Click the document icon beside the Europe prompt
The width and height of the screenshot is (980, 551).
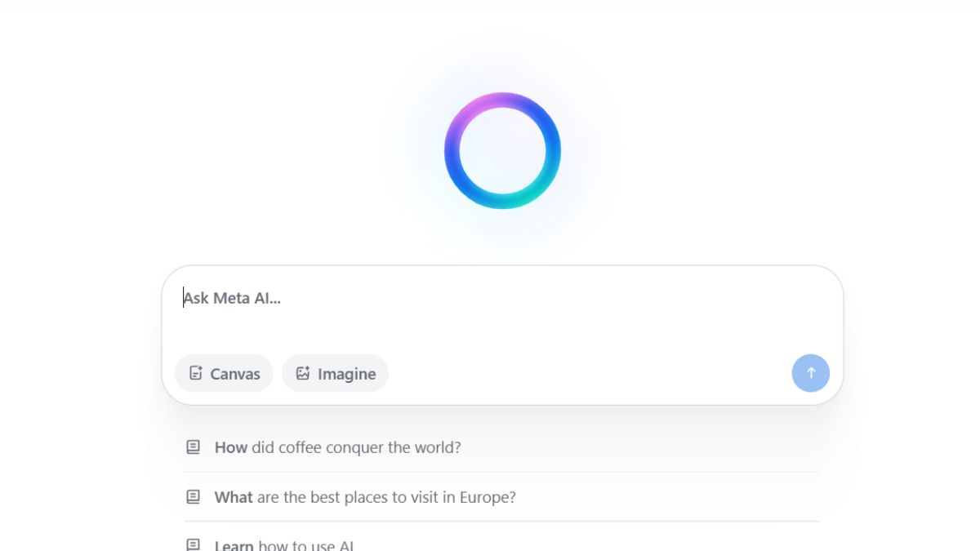tap(193, 496)
